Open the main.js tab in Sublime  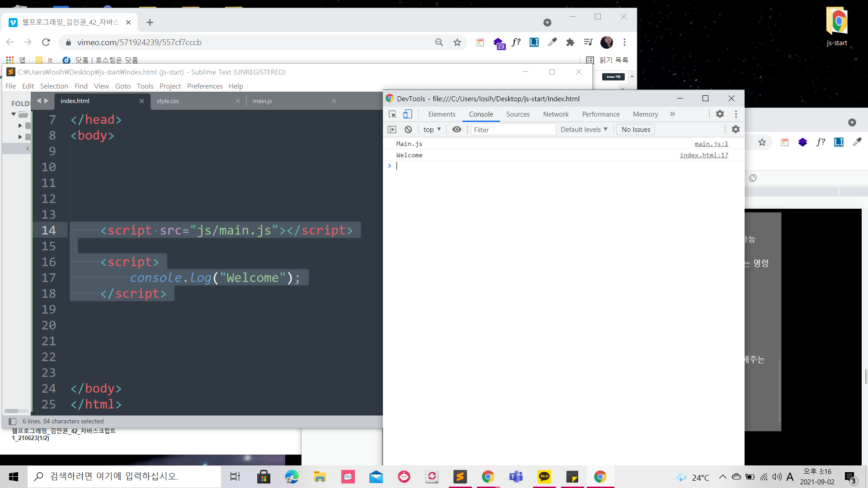(x=262, y=101)
